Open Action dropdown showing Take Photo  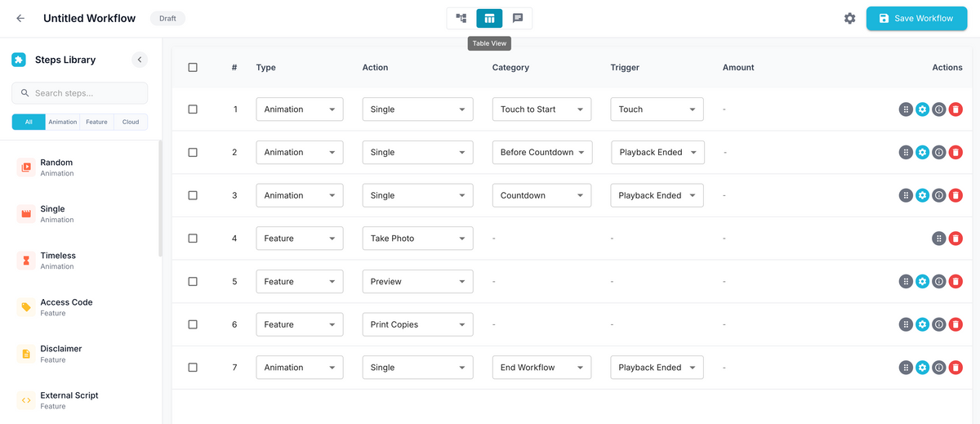pyautogui.click(x=417, y=239)
